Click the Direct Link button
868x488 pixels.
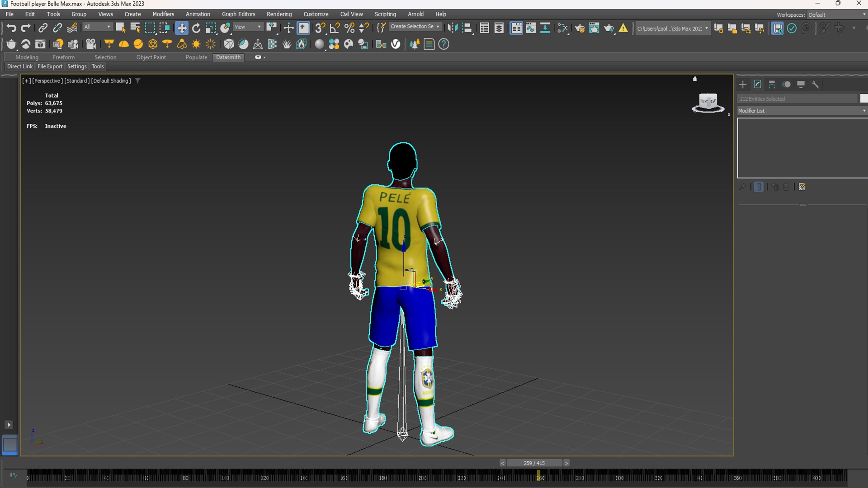pos(20,66)
